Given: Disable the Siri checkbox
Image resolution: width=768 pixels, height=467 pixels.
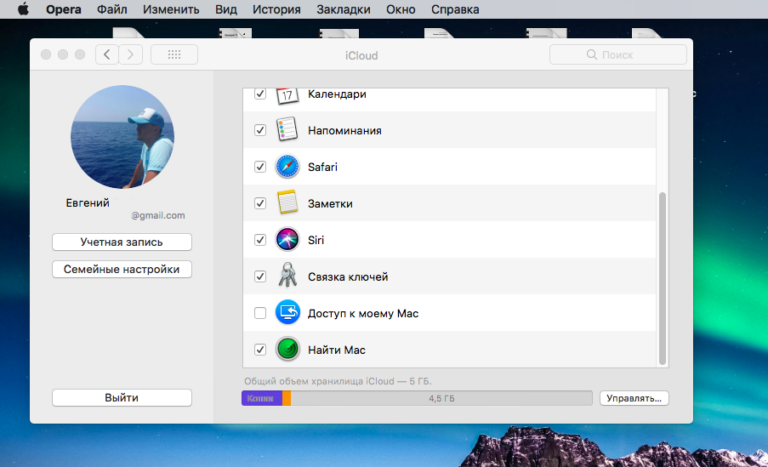Looking at the screenshot, I should pyautogui.click(x=260, y=240).
